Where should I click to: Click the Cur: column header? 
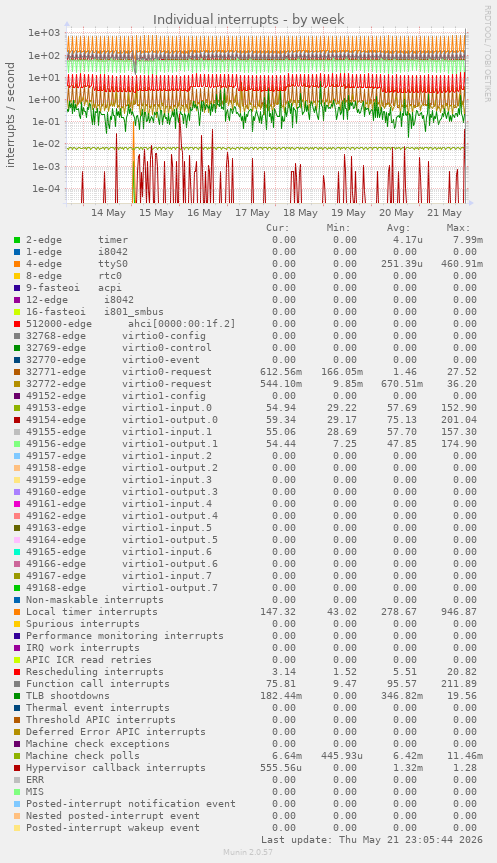coord(278,228)
